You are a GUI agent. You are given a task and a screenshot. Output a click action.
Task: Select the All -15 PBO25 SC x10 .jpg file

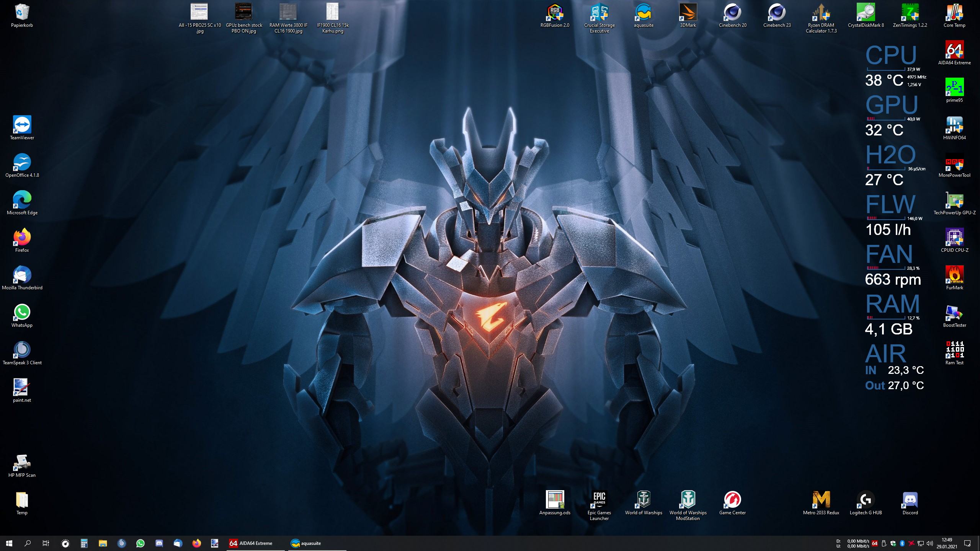199,18
